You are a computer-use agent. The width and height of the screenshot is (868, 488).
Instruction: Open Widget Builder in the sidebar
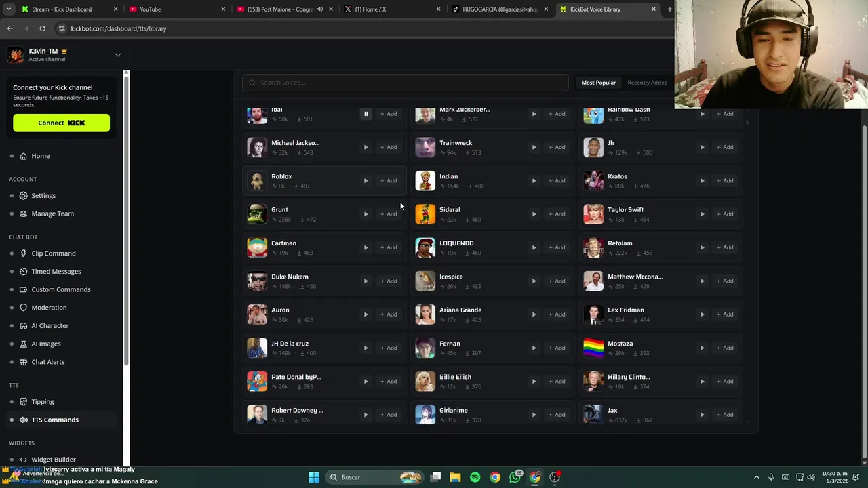pyautogui.click(x=53, y=460)
